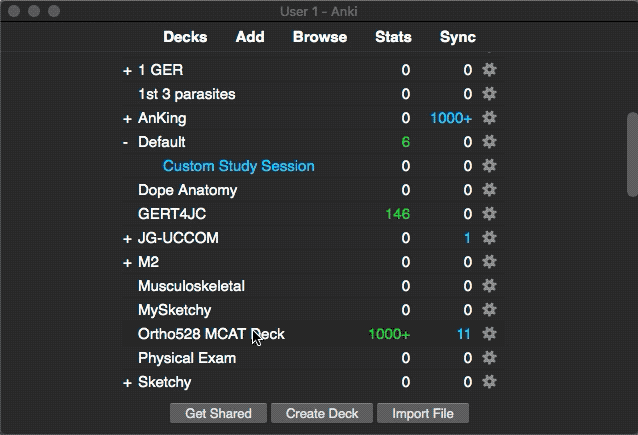Click GERT4JC's 146 due count
The height and width of the screenshot is (435, 638).
(398, 214)
